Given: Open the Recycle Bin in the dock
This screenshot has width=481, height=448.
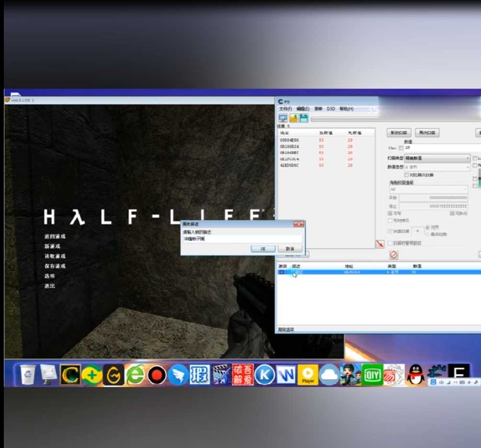Looking at the screenshot, I should (28, 374).
